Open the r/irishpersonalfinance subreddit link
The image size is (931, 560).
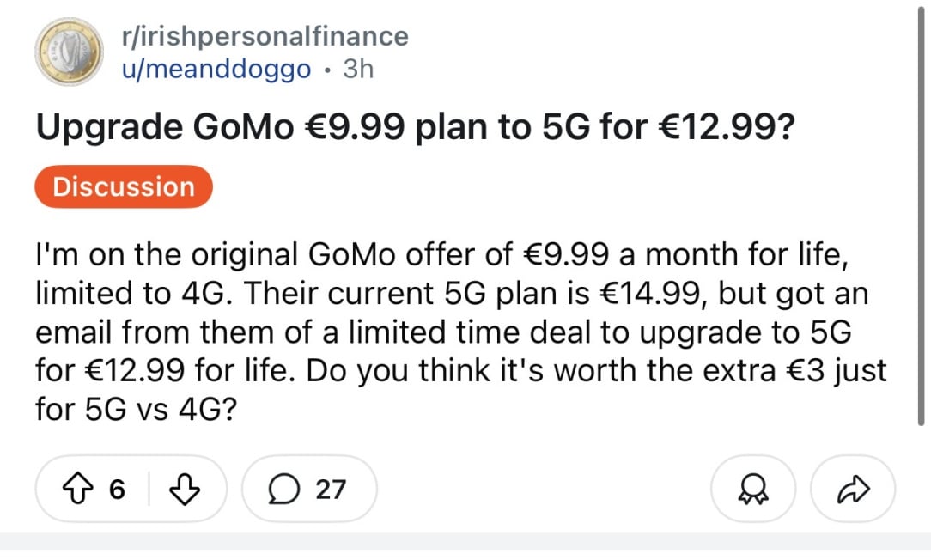(265, 37)
